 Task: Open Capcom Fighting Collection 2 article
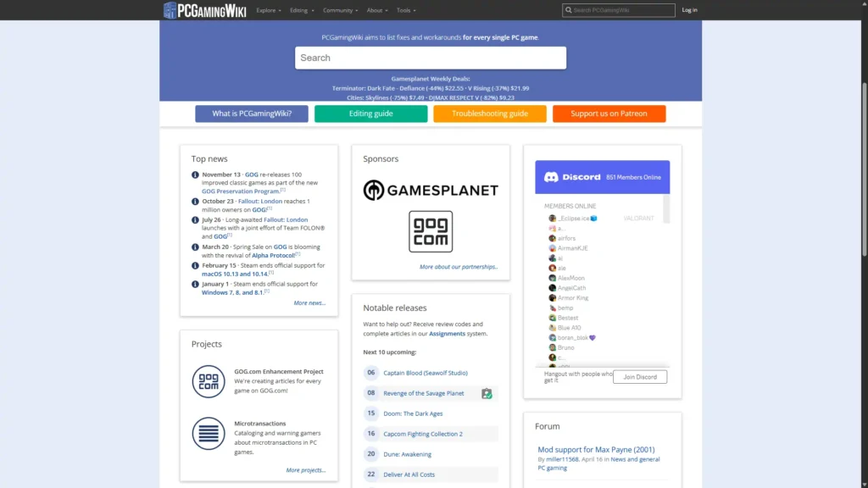tap(423, 434)
